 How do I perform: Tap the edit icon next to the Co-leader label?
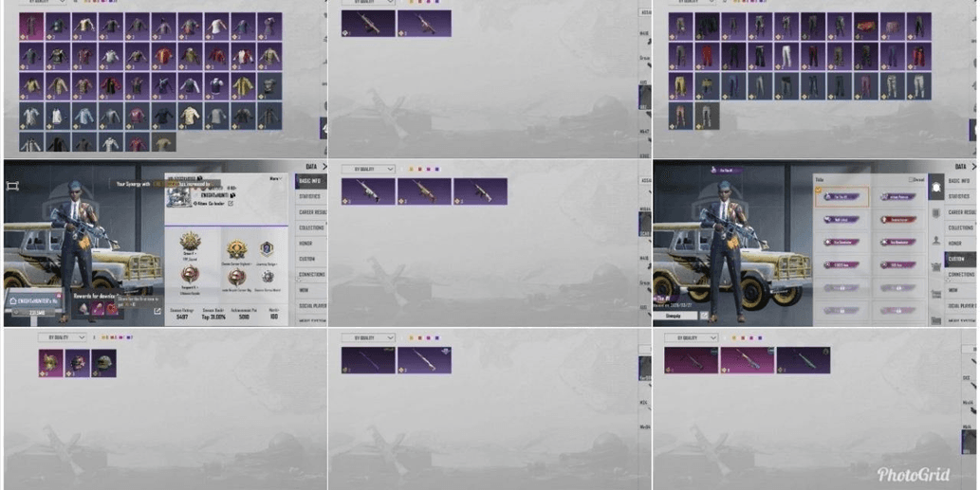pyautogui.click(x=231, y=204)
